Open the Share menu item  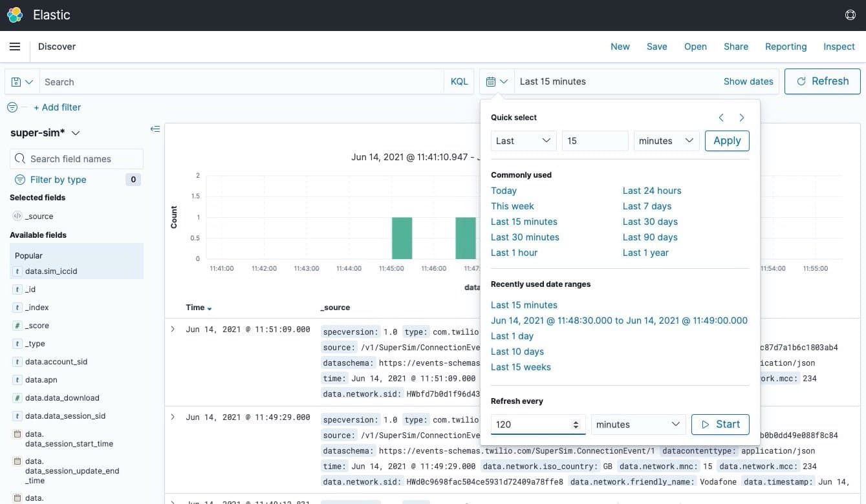(x=735, y=47)
